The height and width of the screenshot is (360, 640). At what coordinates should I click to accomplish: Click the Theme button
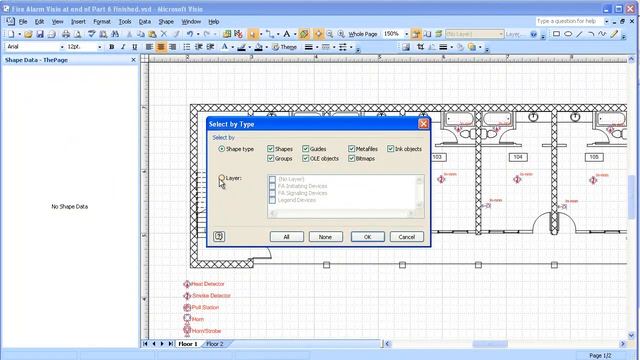[284, 47]
